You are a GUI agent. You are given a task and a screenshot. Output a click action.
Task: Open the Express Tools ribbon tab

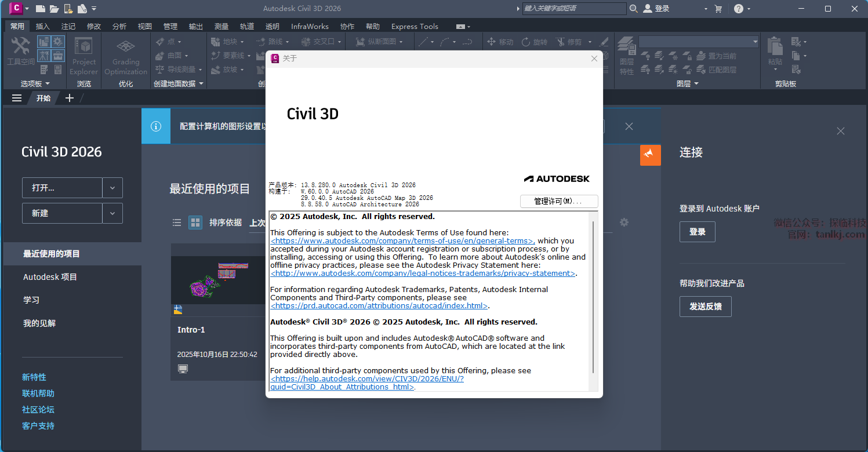click(x=415, y=26)
